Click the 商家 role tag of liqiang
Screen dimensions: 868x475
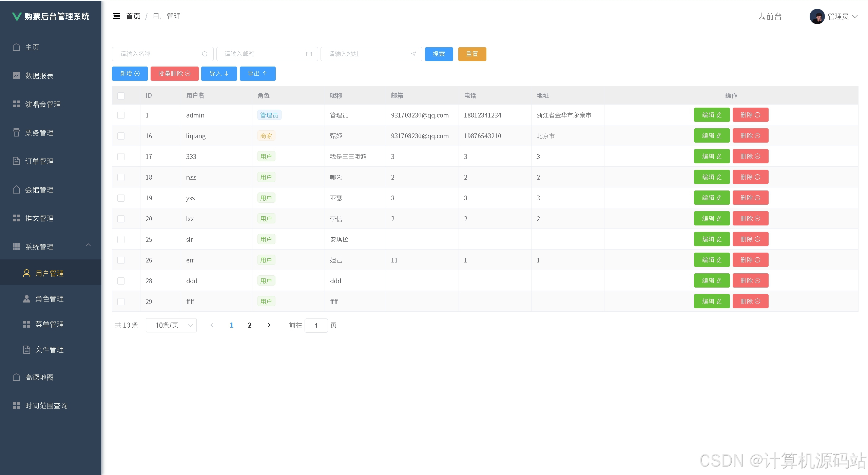click(266, 136)
